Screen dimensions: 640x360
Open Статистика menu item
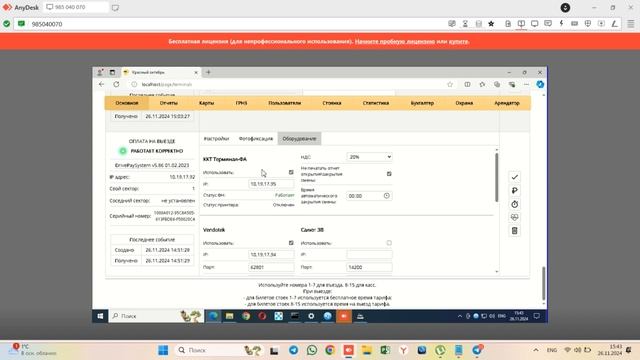tap(376, 103)
